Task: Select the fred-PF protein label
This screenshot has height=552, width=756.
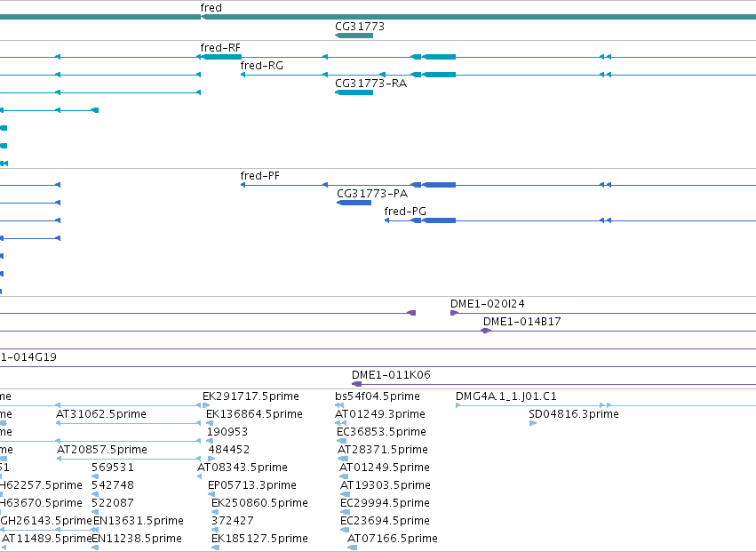Action: tap(260, 176)
